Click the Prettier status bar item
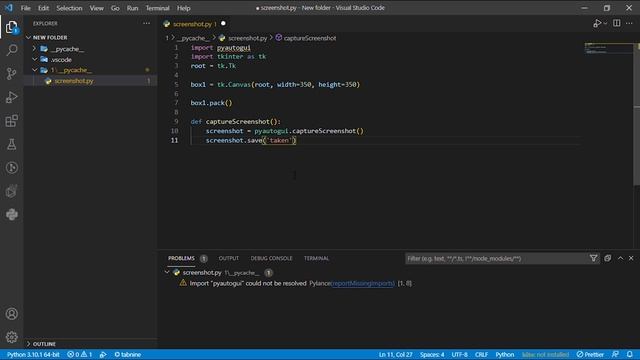The image size is (640, 360). 590,355
